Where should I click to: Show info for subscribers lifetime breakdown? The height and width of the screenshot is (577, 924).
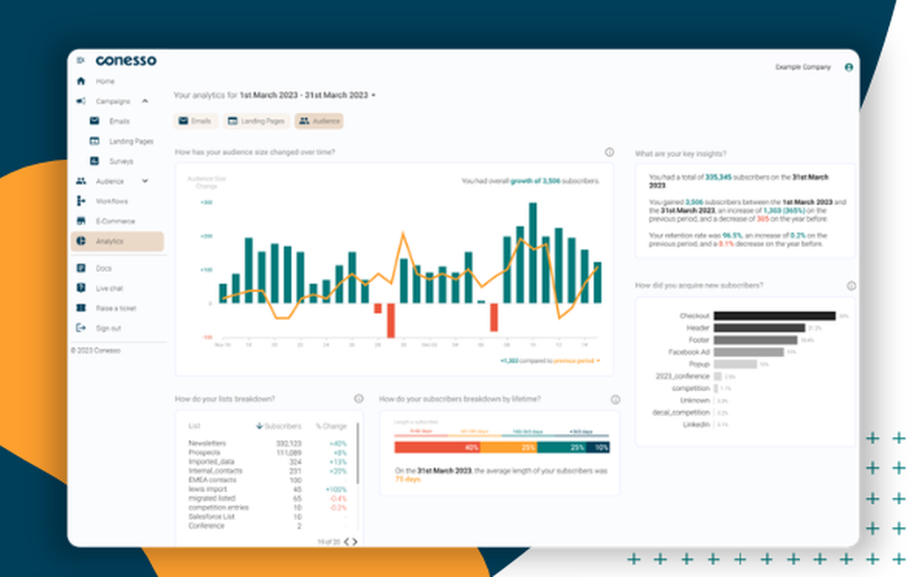pos(615,399)
